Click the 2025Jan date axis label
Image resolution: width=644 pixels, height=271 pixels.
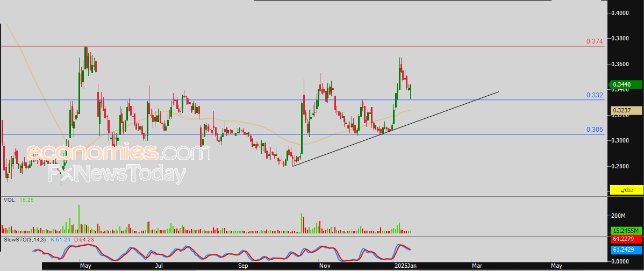click(404, 266)
